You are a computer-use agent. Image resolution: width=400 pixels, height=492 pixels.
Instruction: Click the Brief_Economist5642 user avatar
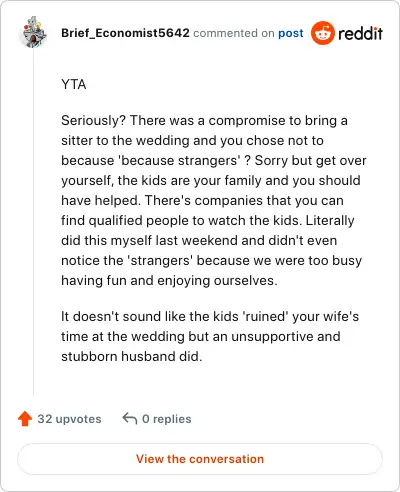point(34,32)
